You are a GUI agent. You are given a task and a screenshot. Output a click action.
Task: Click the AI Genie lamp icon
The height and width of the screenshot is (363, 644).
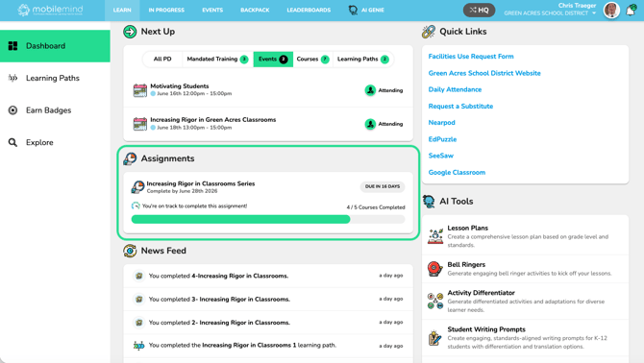(353, 11)
